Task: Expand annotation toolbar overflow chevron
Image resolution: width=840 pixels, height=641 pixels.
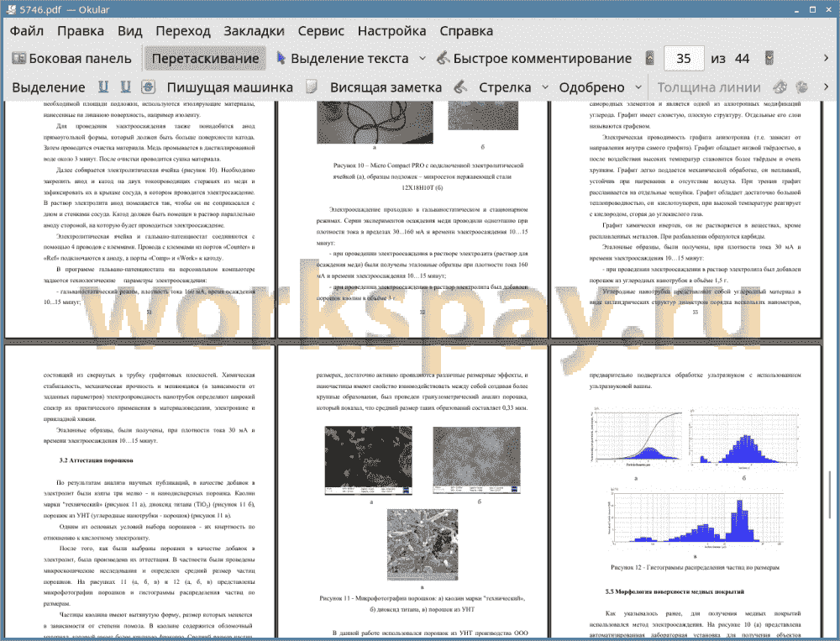Action: click(826, 87)
